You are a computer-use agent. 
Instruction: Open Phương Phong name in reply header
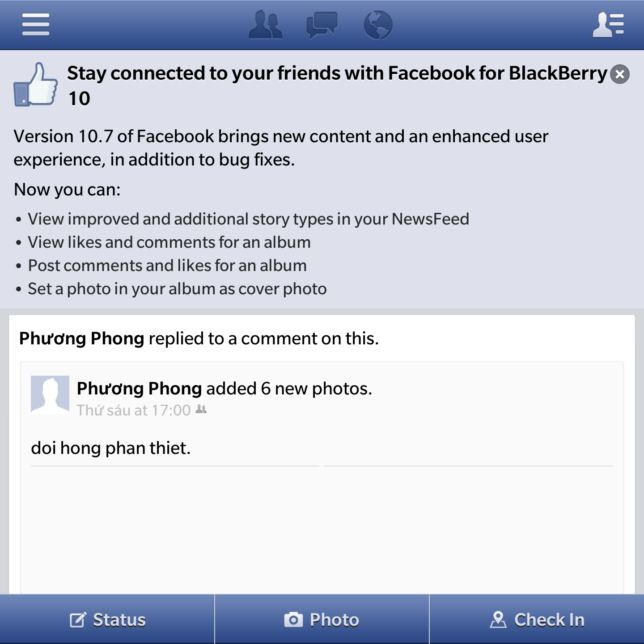[x=82, y=339]
